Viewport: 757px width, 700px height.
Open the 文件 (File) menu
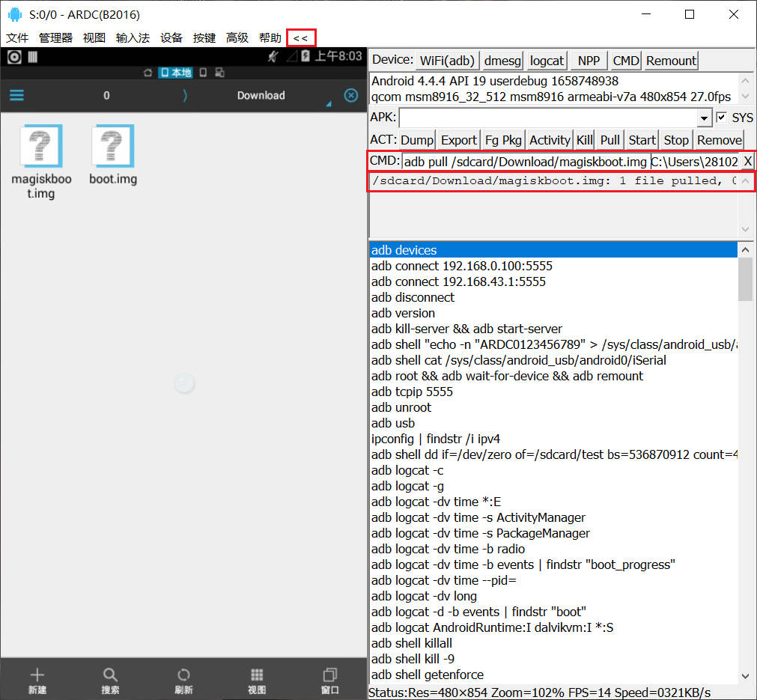pyautogui.click(x=17, y=37)
